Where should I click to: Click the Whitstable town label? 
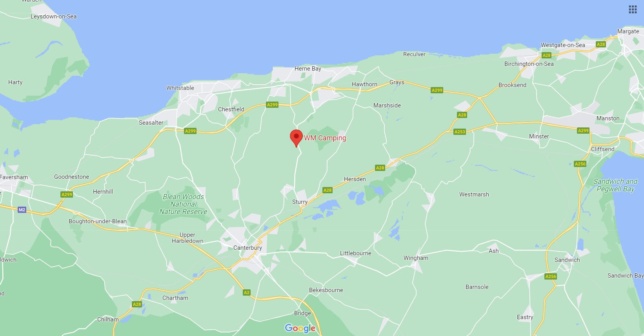pyautogui.click(x=180, y=88)
